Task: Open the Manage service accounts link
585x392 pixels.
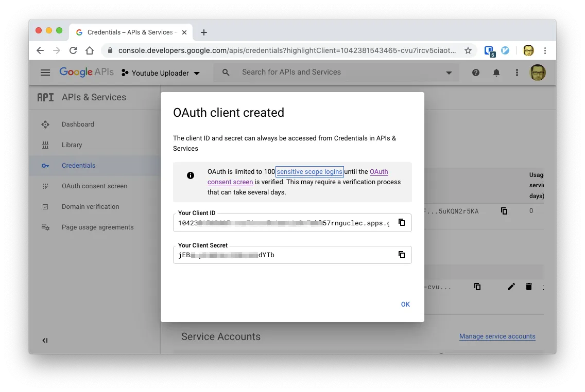Action: click(497, 336)
